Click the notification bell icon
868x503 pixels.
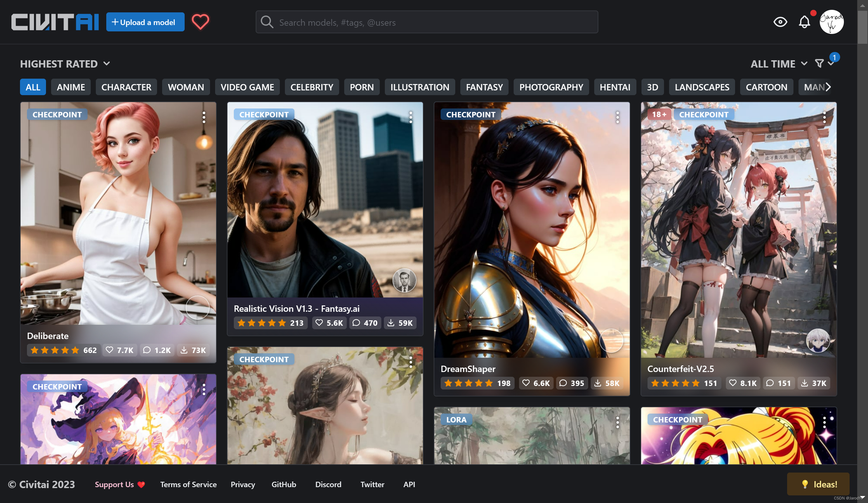[x=805, y=22]
